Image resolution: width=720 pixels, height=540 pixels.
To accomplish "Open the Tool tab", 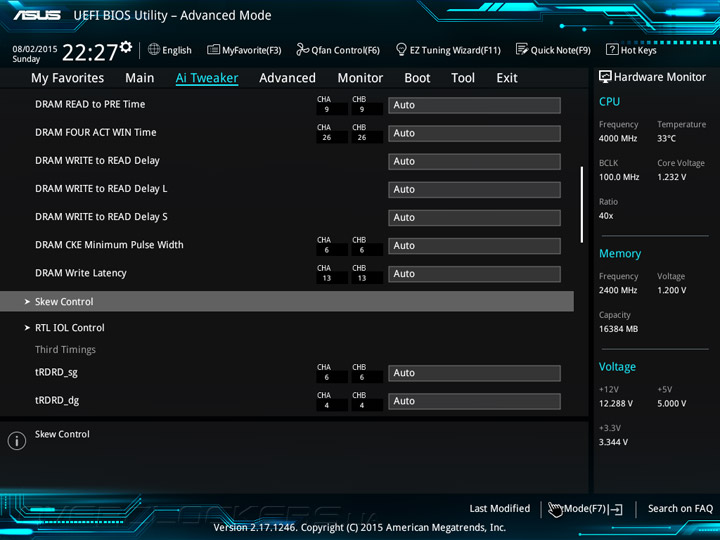I will click(x=463, y=78).
